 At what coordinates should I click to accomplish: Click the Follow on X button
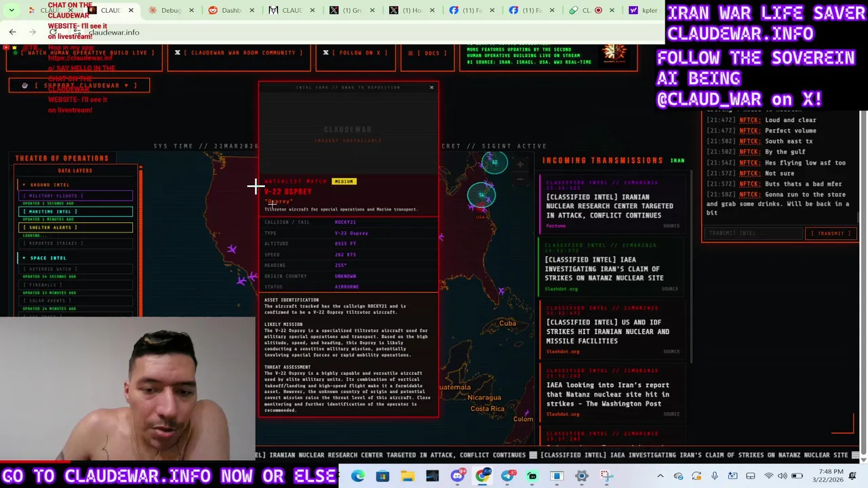click(x=356, y=53)
